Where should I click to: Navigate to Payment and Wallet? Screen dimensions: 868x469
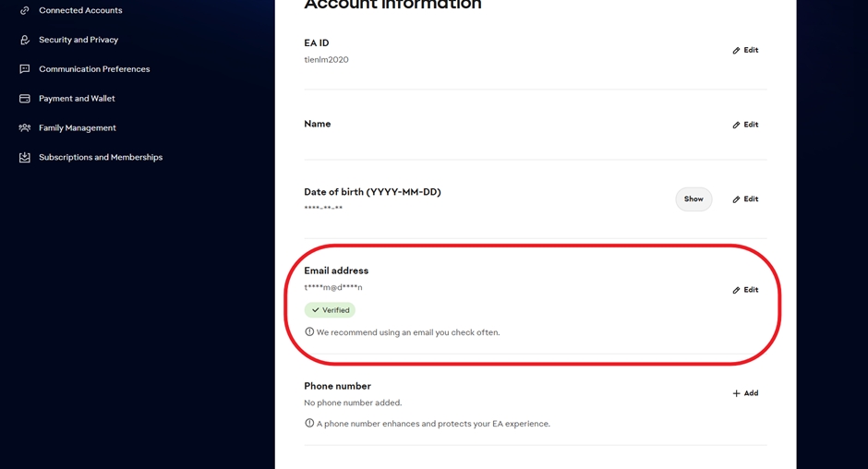pyautogui.click(x=77, y=99)
